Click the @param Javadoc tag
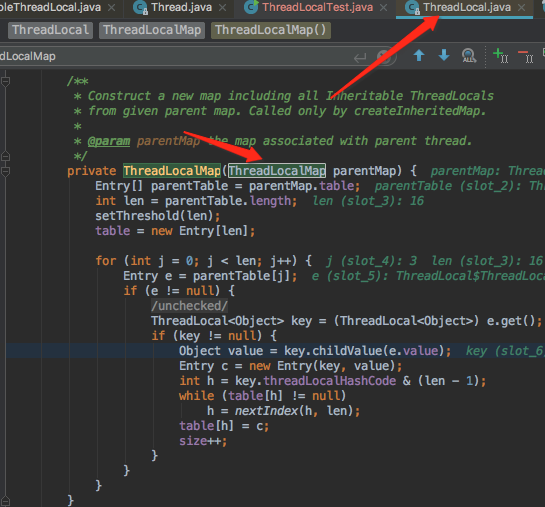545x507 pixels. 109,141
